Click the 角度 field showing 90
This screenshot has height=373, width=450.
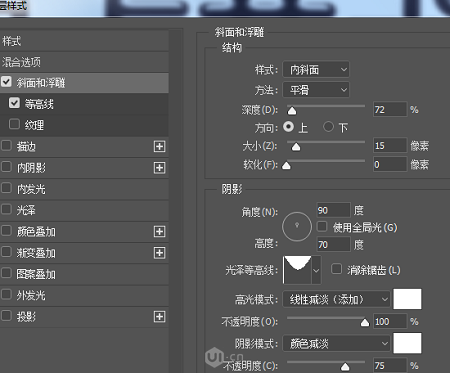click(333, 210)
